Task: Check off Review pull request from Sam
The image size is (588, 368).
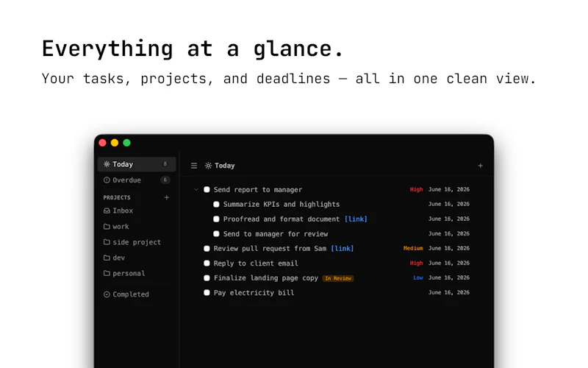Action: click(x=207, y=248)
